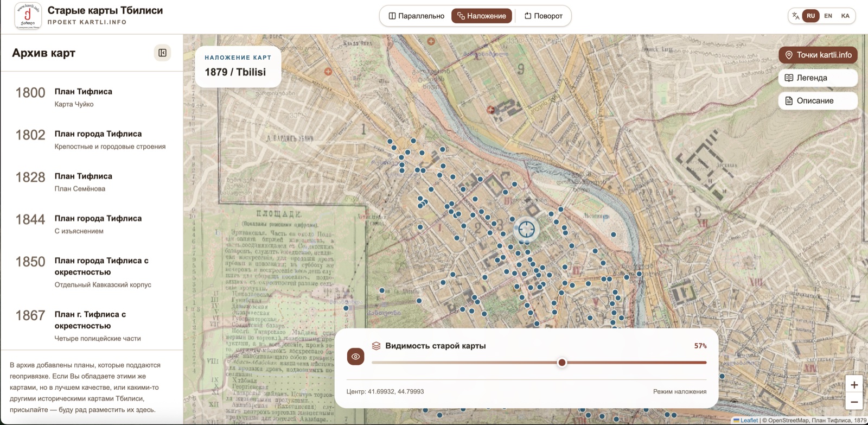Click the 1879 / Tbilisi overlay label
This screenshot has height=425, width=868.
tap(235, 72)
